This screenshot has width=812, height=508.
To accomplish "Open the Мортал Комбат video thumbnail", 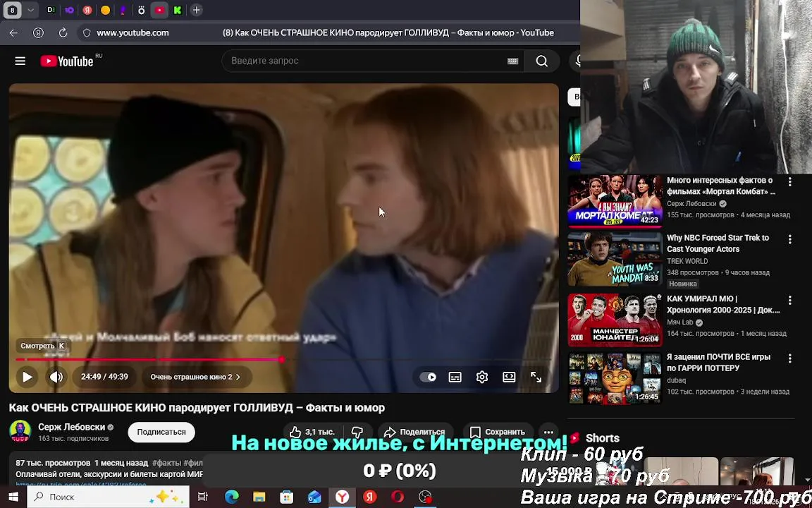I will point(615,201).
